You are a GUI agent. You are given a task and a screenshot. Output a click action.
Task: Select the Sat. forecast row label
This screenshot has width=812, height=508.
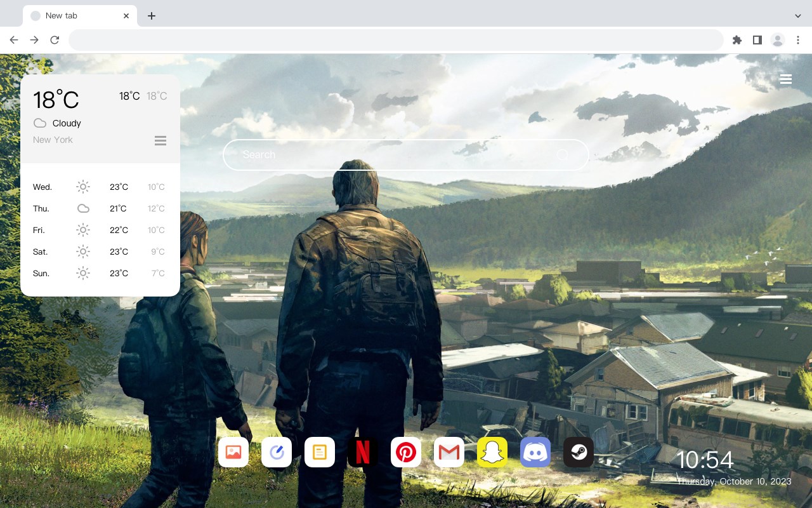tap(41, 251)
